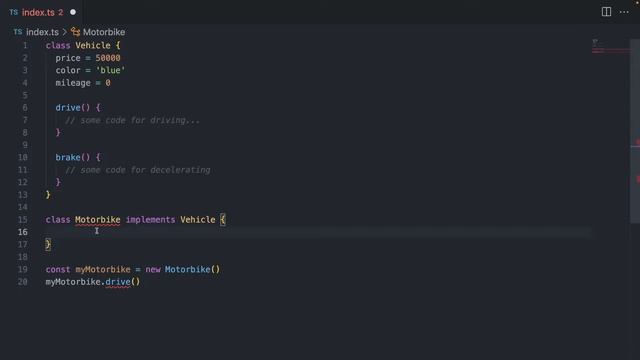The width and height of the screenshot is (640, 360).
Task: Click the TS file icon in the breadcrumb
Action: click(x=18, y=32)
